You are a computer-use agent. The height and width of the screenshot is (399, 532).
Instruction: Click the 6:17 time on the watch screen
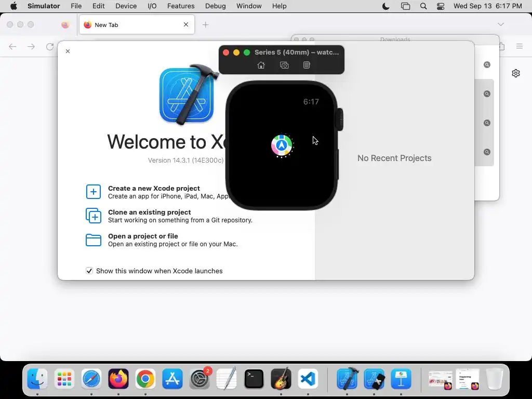311,102
